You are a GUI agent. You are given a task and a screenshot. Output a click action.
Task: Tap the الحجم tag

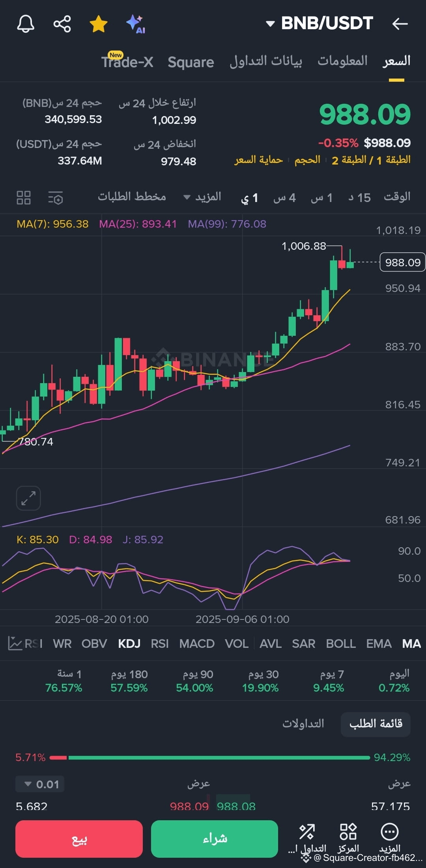tap(307, 160)
